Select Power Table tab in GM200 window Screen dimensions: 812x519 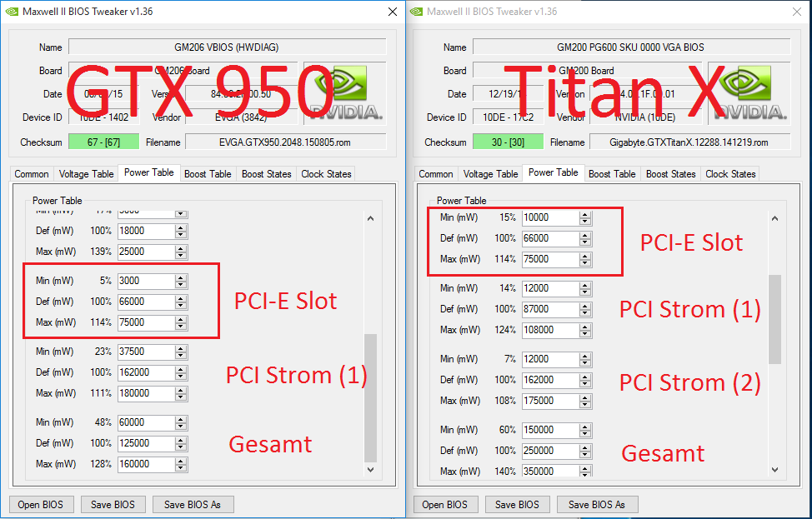point(554,172)
